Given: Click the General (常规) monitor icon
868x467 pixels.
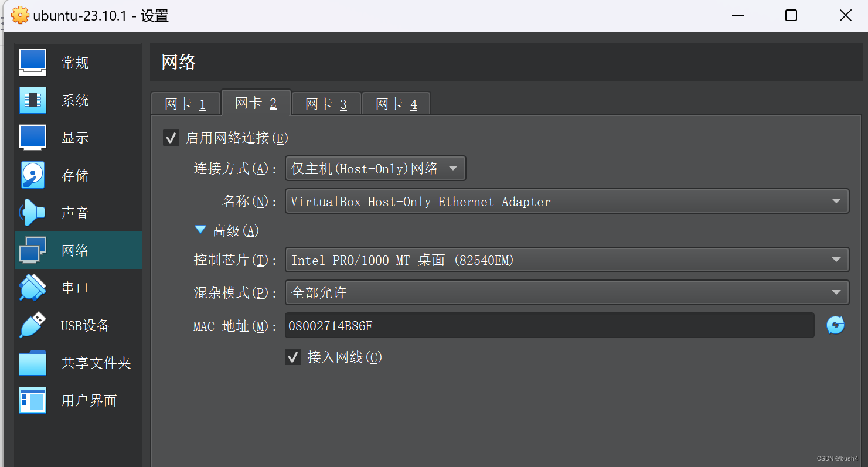Looking at the screenshot, I should point(32,63).
